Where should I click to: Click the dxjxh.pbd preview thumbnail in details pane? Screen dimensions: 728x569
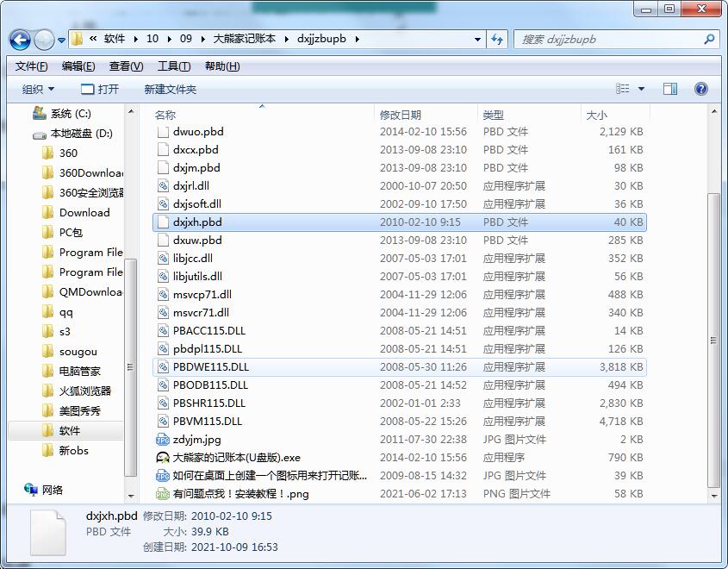pyautogui.click(x=48, y=534)
